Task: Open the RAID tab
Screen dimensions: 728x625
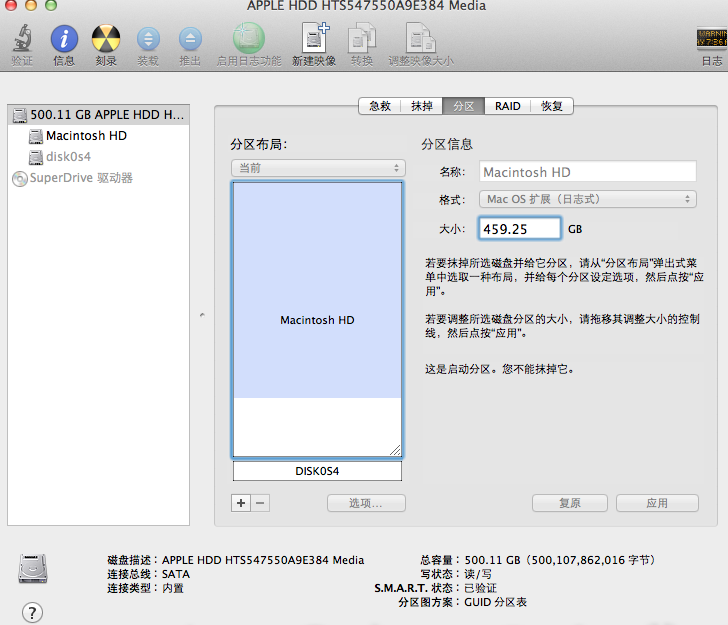Action: 507,106
